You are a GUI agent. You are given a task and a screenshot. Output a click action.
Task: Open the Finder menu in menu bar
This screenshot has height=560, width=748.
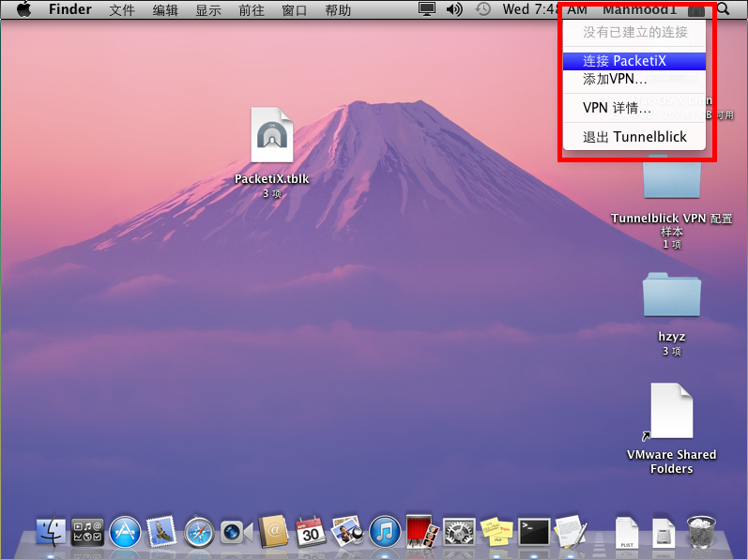70,9
